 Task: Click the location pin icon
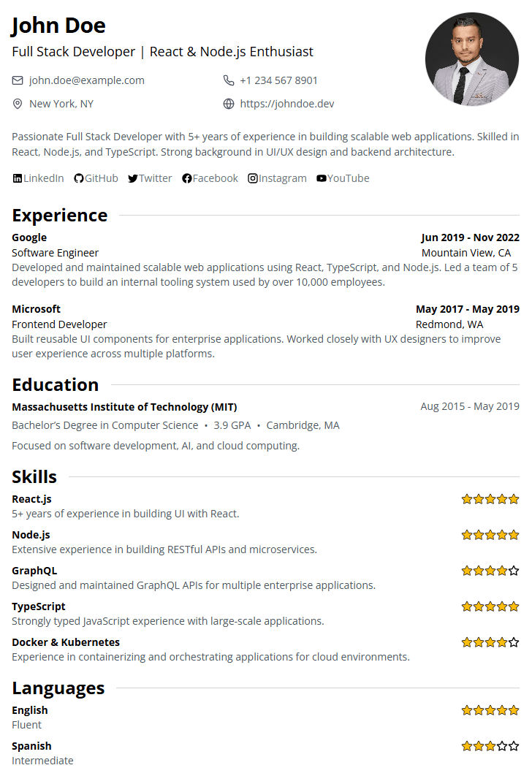pos(18,104)
